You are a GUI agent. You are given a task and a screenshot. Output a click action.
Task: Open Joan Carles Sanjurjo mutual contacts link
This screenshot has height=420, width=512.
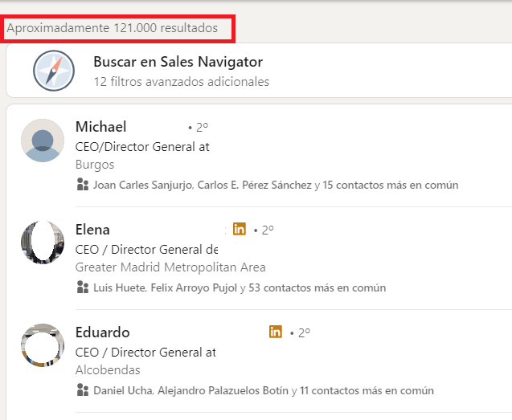tap(276, 185)
